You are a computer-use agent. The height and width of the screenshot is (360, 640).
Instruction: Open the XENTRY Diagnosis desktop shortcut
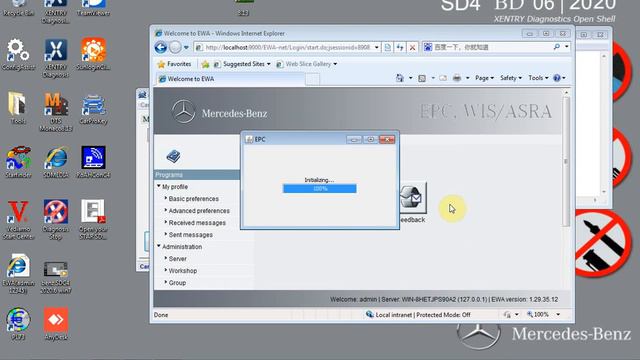click(56, 58)
